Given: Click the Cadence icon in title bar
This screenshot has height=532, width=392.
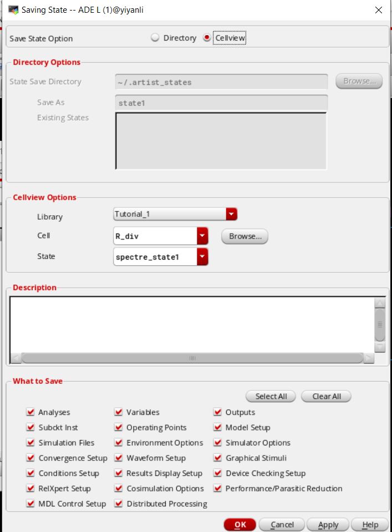Looking at the screenshot, I should coord(13,10).
